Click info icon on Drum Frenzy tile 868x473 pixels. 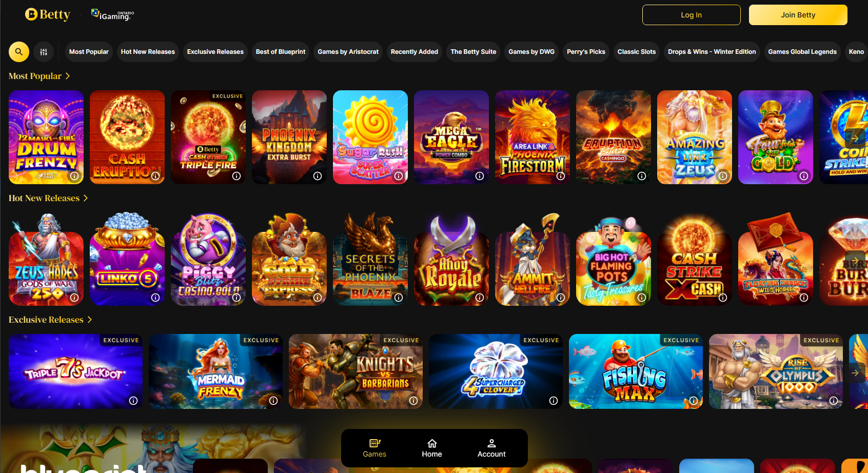pyautogui.click(x=74, y=176)
